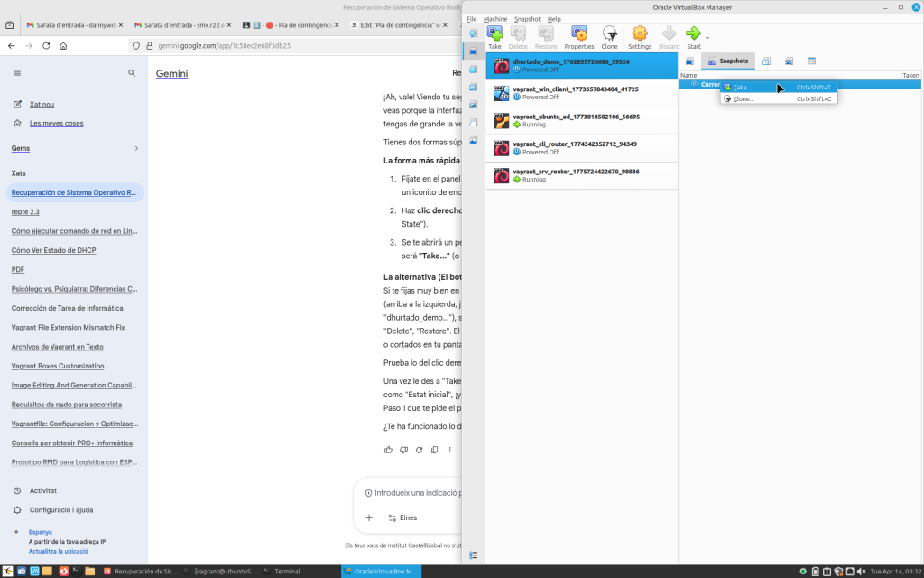Click thumbs up on Gemini response

coord(388,450)
